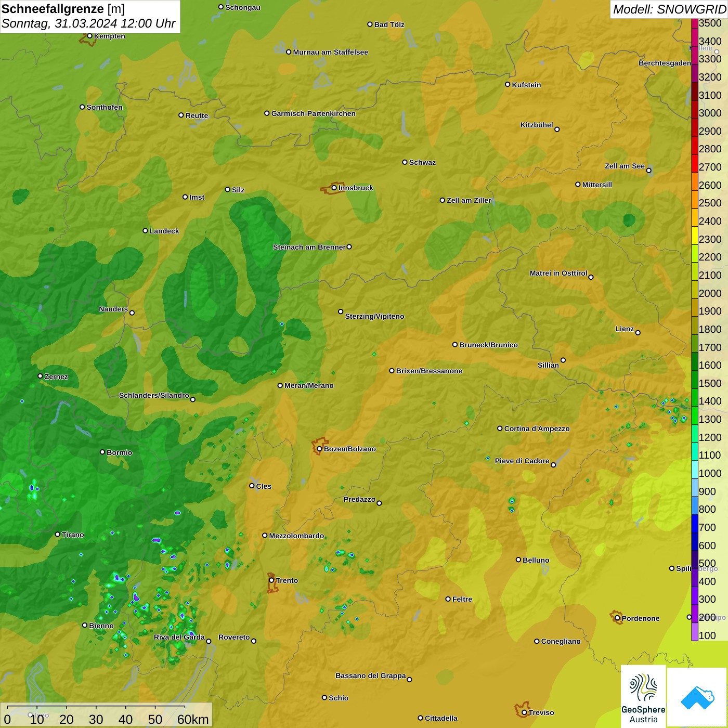Click the yellow 2300 legend swatch
Screen dimensions: 728x728
(x=694, y=236)
